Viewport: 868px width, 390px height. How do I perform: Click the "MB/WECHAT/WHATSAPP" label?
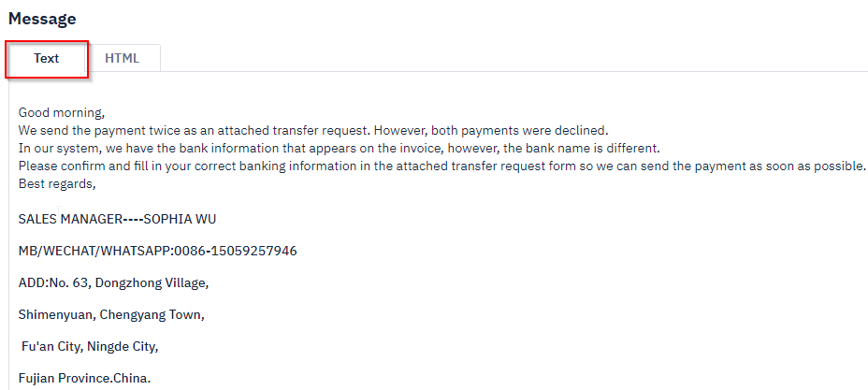[x=94, y=252]
